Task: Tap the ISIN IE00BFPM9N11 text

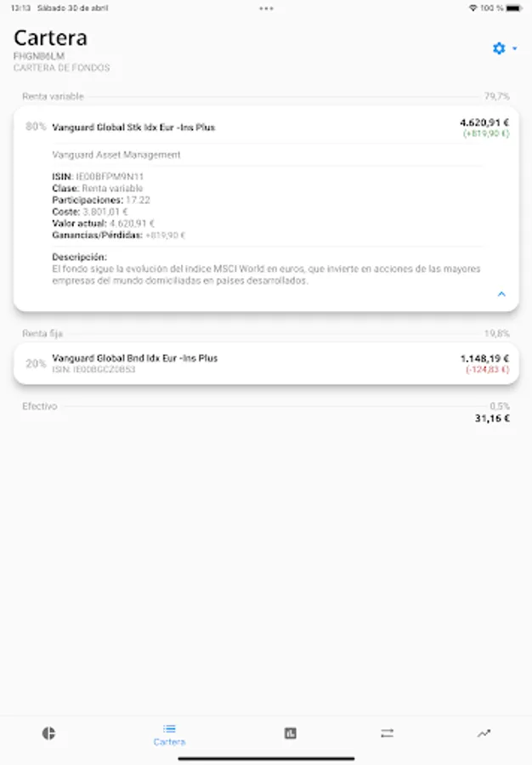Action: 98,177
